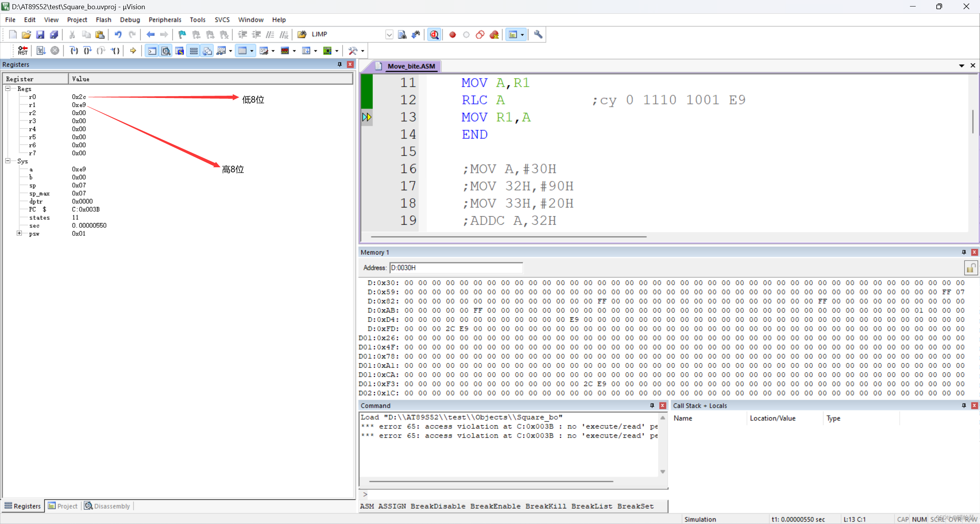Click Start/Stop Debug Session icon
Screen dimensions: 980x524
pyautogui.click(x=434, y=35)
